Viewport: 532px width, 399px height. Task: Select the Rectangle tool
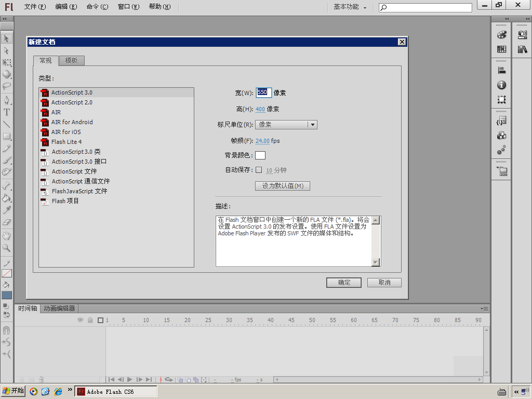[6, 137]
